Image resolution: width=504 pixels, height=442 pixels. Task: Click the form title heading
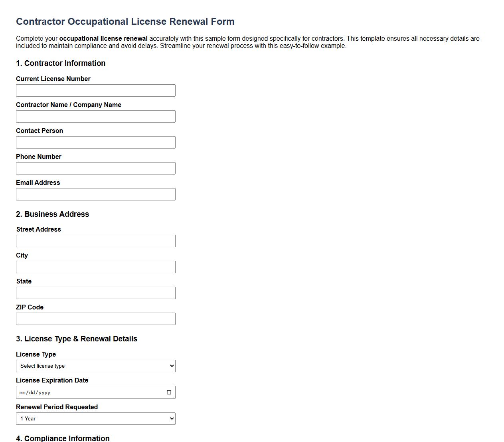point(125,22)
